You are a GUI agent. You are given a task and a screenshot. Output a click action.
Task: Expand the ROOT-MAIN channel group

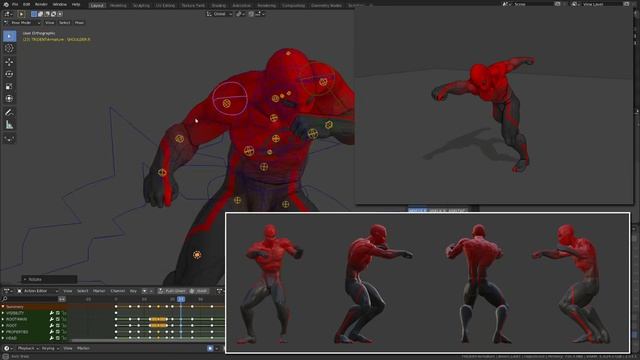tap(3, 319)
